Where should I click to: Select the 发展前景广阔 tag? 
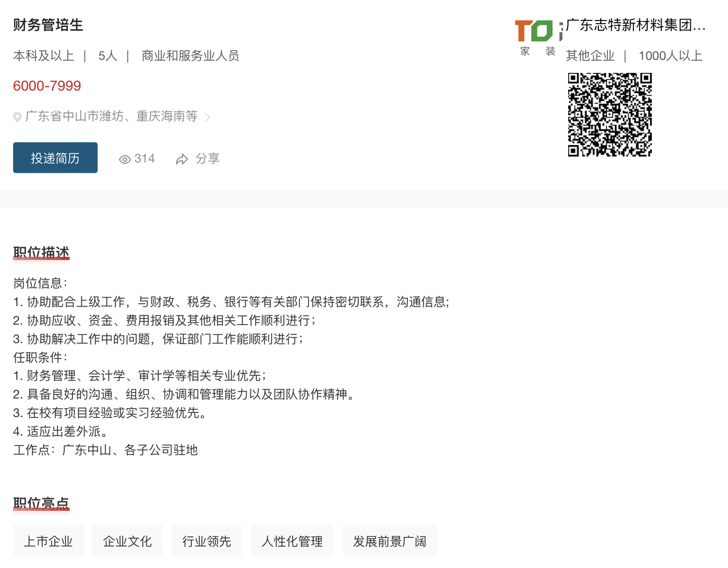coord(390,541)
